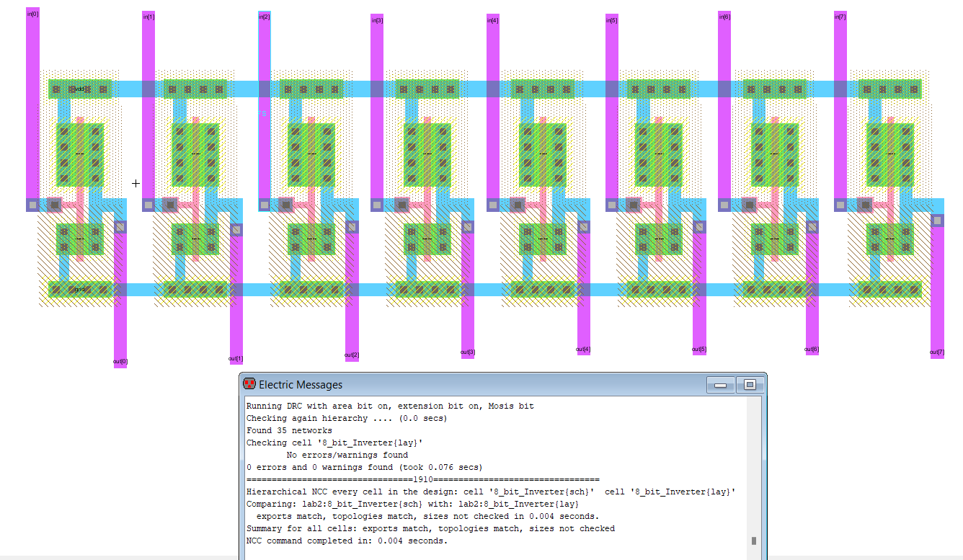Select the metal via at top of out[2] wire
The width and height of the screenshot is (963, 560).
[352, 227]
